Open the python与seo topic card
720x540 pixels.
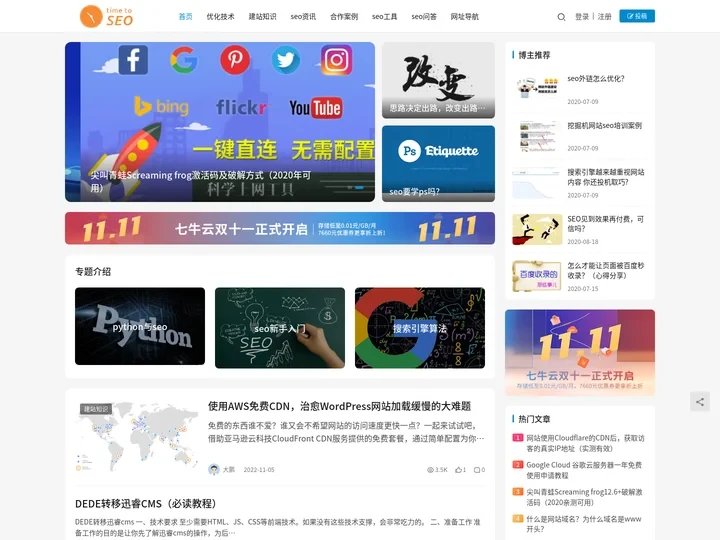point(140,326)
